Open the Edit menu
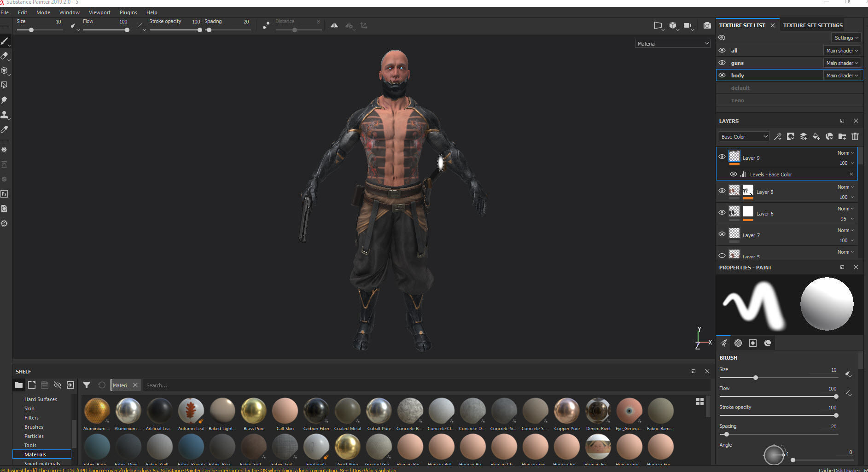The width and height of the screenshot is (868, 472). pyautogui.click(x=23, y=12)
